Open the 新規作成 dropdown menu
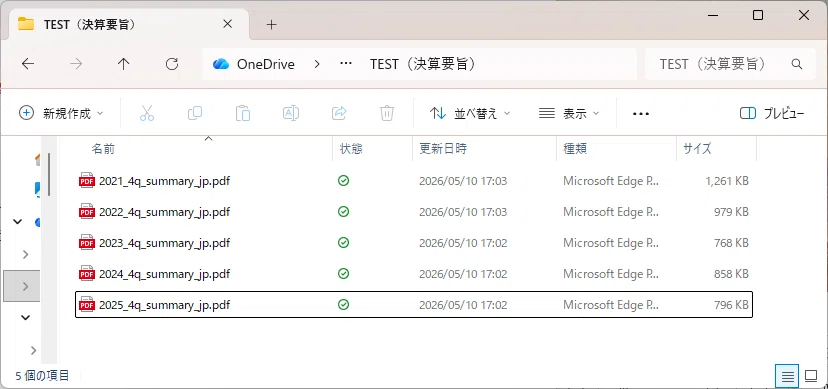This screenshot has height=389, width=828. pyautogui.click(x=61, y=113)
